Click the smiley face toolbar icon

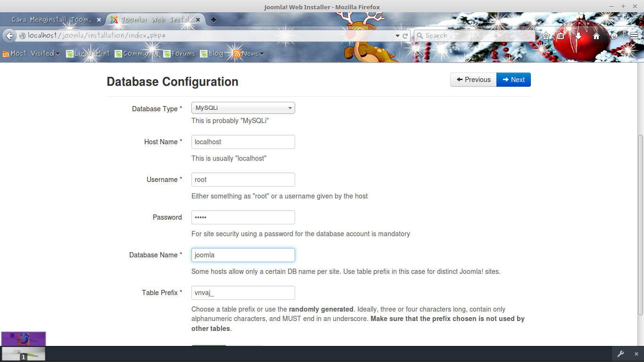(x=614, y=36)
